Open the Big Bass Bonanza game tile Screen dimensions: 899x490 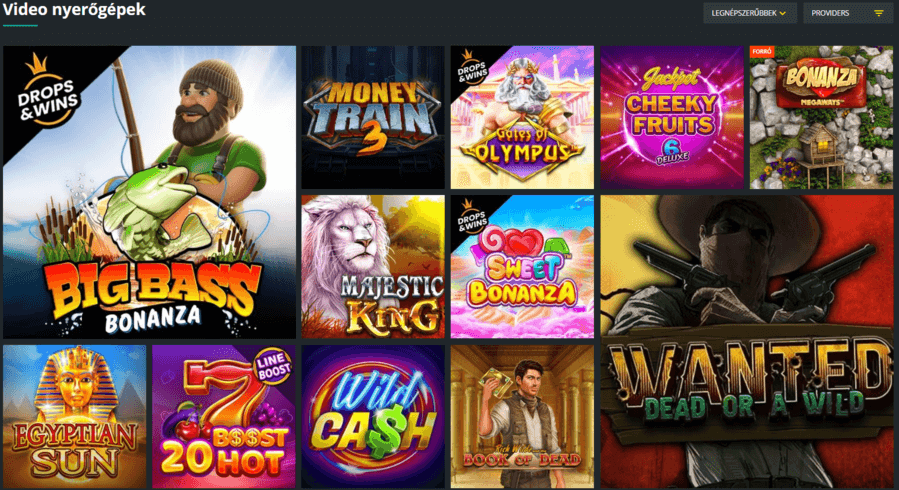click(x=150, y=192)
